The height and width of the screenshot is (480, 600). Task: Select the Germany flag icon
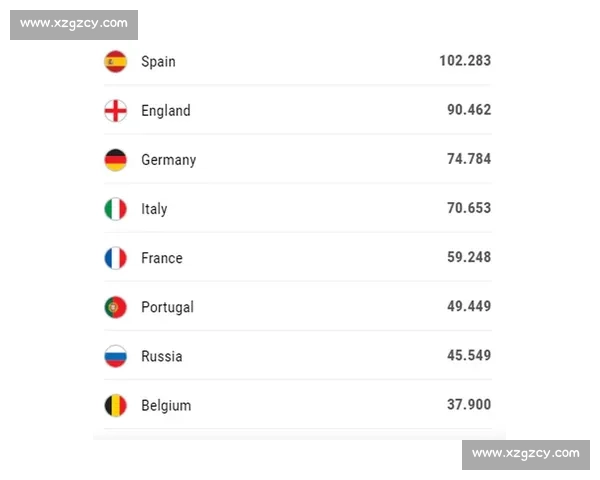point(116,159)
